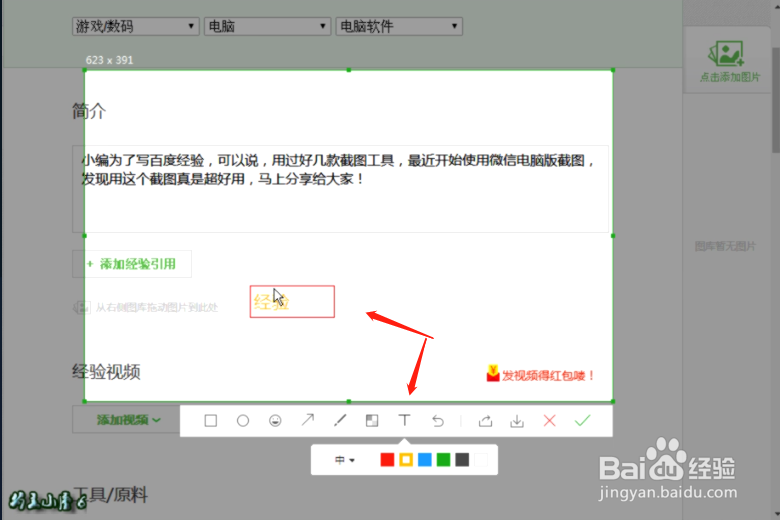Open the 电脑 subcategory dropdown
This screenshot has width=780, height=520.
(x=267, y=26)
